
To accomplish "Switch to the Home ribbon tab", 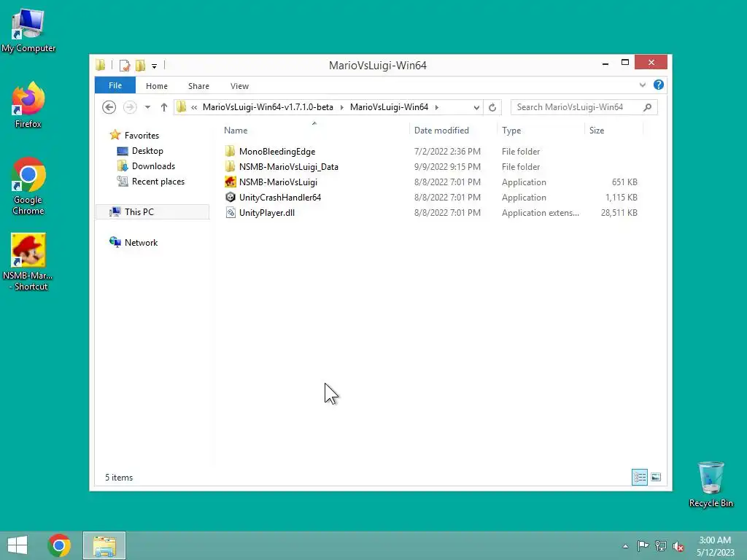I will point(157,86).
